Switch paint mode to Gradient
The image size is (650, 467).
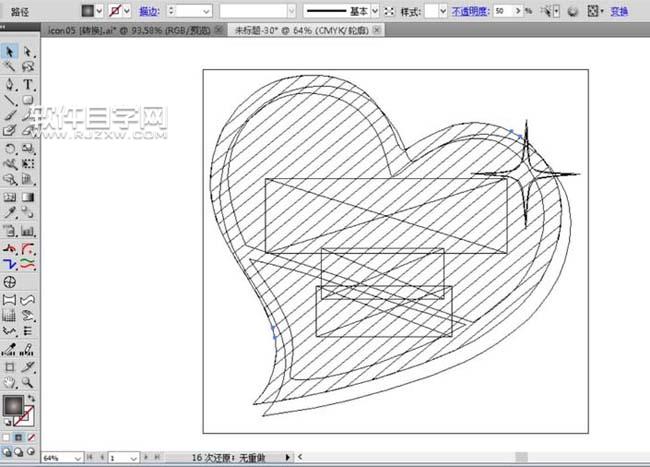click(20, 437)
